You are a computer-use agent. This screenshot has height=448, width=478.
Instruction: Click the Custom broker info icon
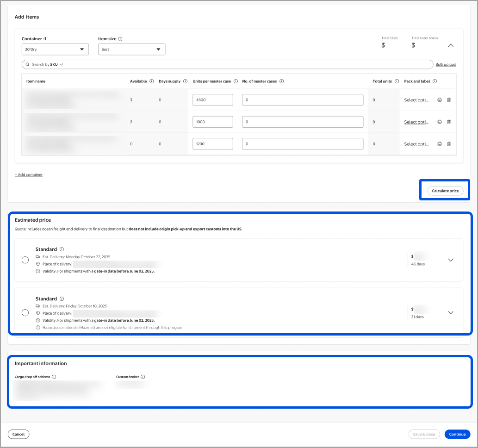point(143,377)
